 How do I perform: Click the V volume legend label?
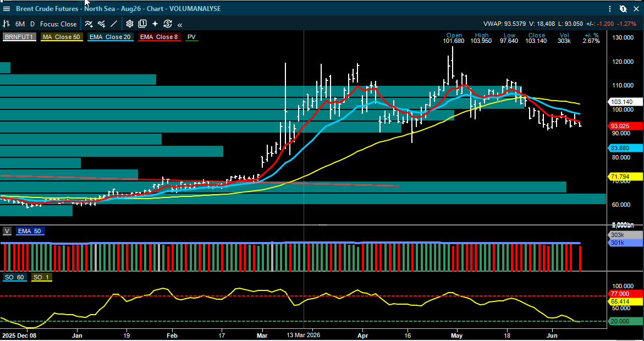coord(7,232)
